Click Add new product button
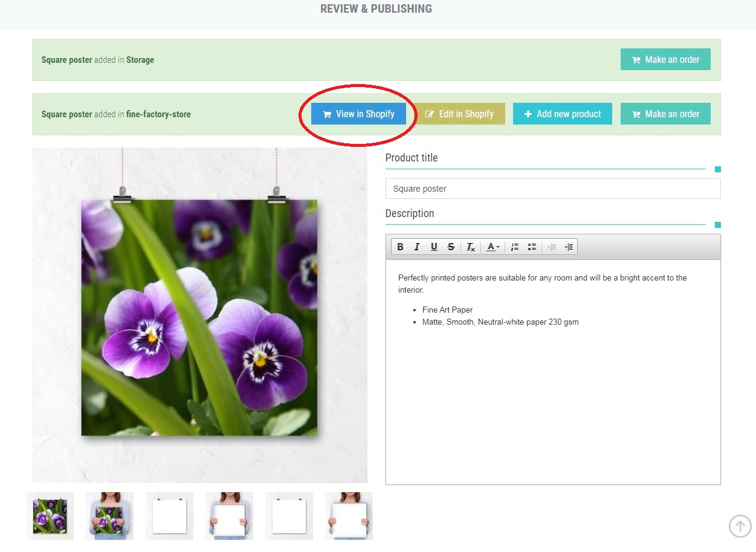 pos(563,114)
